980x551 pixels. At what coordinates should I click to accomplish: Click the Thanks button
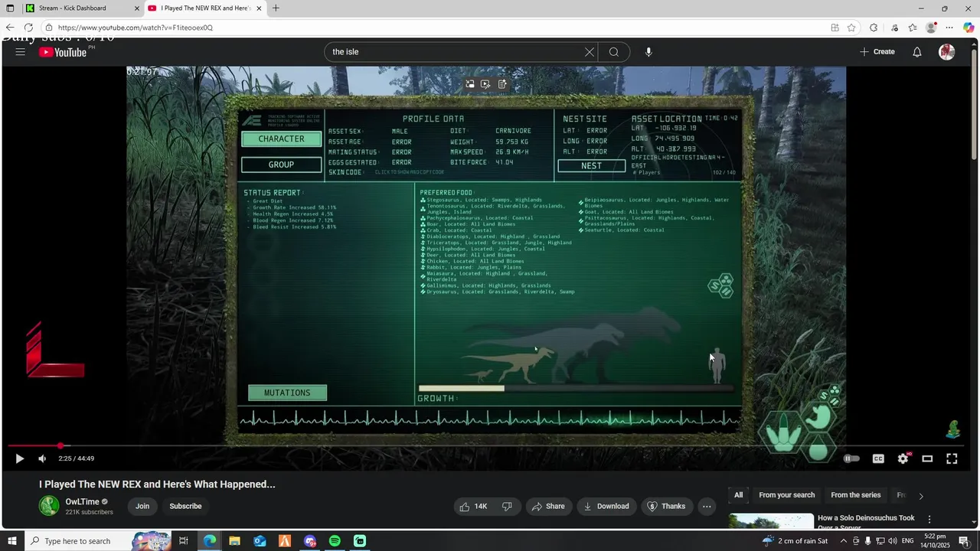666,506
